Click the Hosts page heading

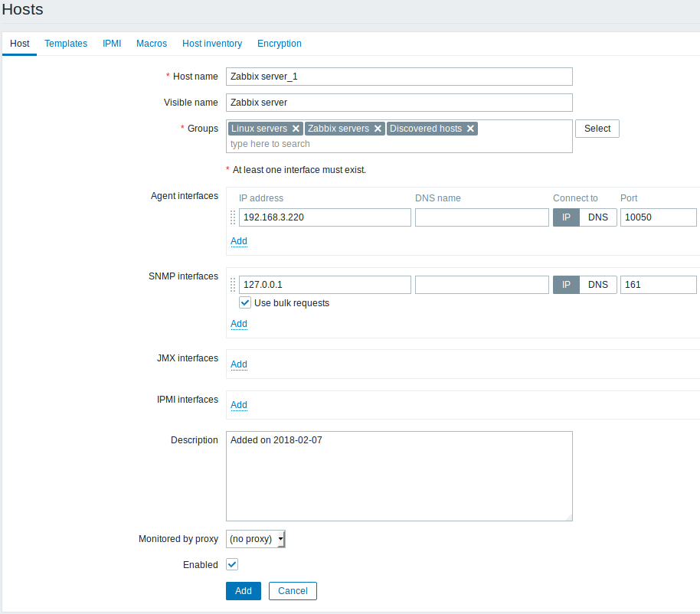23,9
